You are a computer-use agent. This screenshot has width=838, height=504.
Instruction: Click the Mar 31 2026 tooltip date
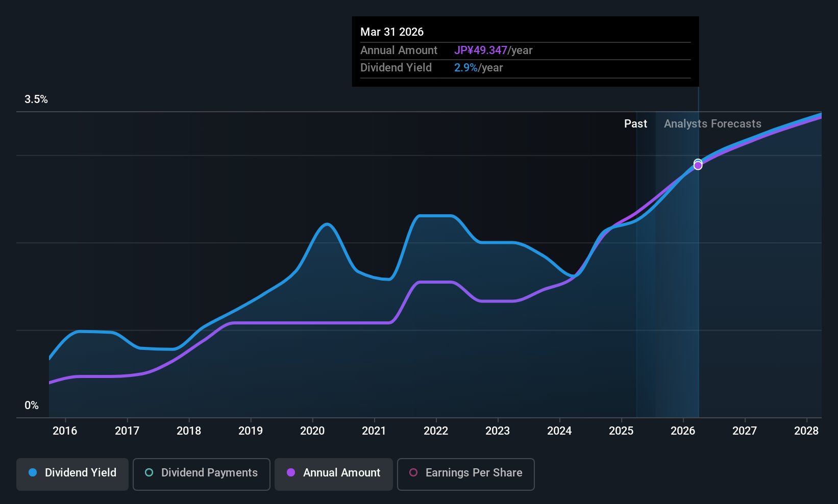pyautogui.click(x=392, y=32)
